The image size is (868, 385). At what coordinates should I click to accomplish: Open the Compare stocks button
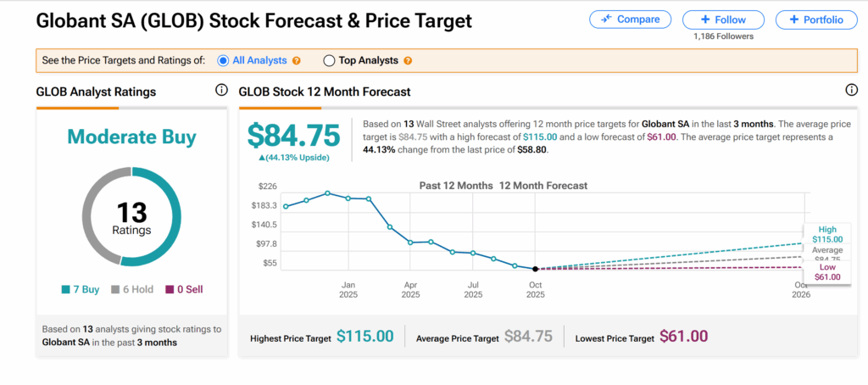[630, 20]
